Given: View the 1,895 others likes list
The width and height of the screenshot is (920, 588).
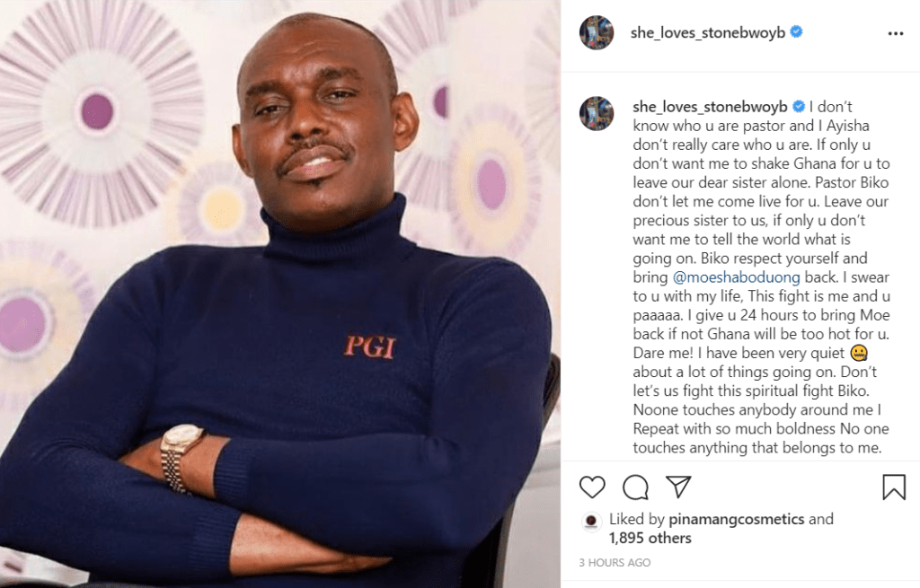Looking at the screenshot, I should point(650,538).
